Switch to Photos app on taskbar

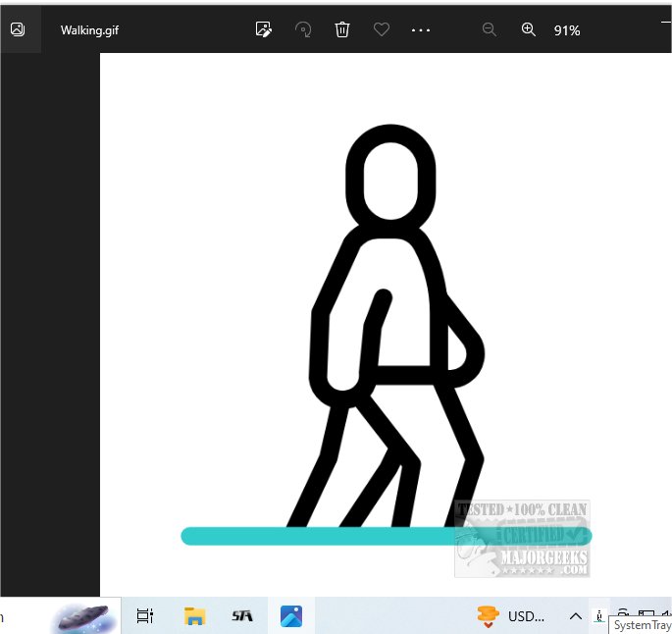(290, 616)
